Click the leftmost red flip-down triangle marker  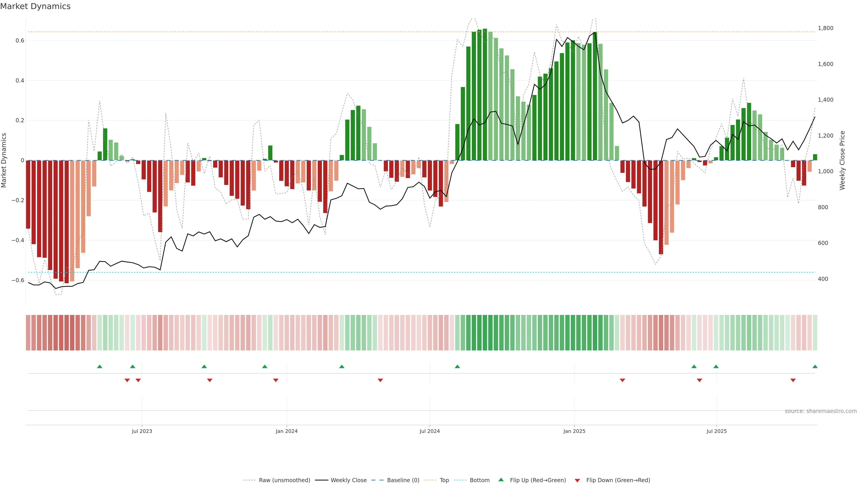tap(127, 380)
